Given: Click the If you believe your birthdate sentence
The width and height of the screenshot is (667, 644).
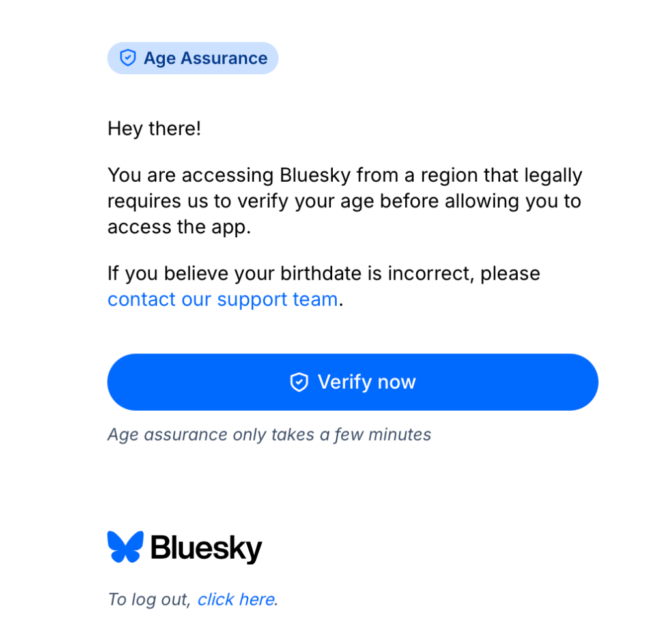Looking at the screenshot, I should point(324,273).
